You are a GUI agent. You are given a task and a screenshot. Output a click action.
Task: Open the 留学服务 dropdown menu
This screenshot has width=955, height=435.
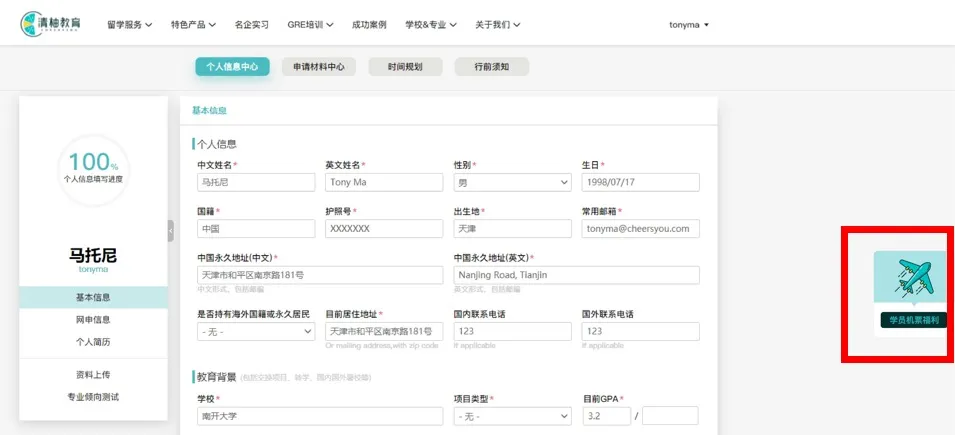129,25
